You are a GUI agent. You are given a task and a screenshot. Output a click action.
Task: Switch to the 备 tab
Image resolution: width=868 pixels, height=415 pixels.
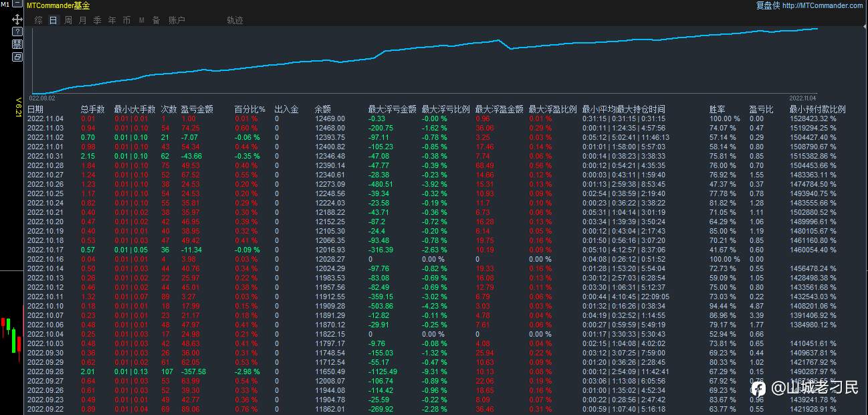coord(156,20)
